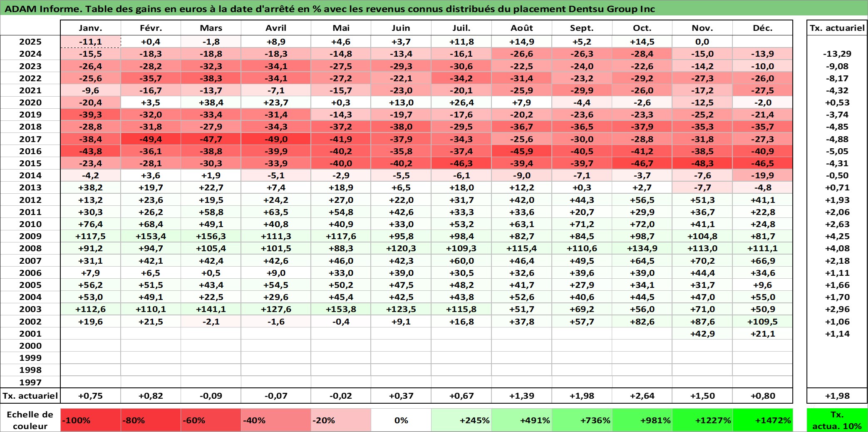Click the 2001 Nov. cell showing +42,9

click(702, 334)
